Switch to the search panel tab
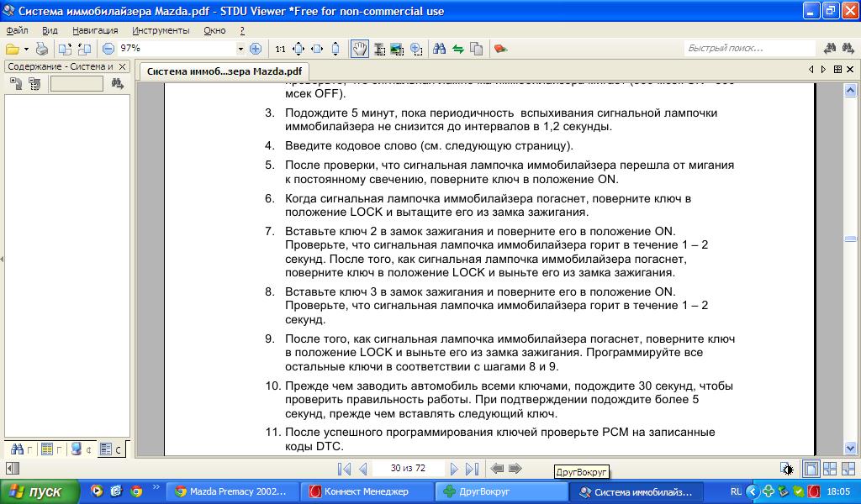861x504 pixels. (20, 449)
